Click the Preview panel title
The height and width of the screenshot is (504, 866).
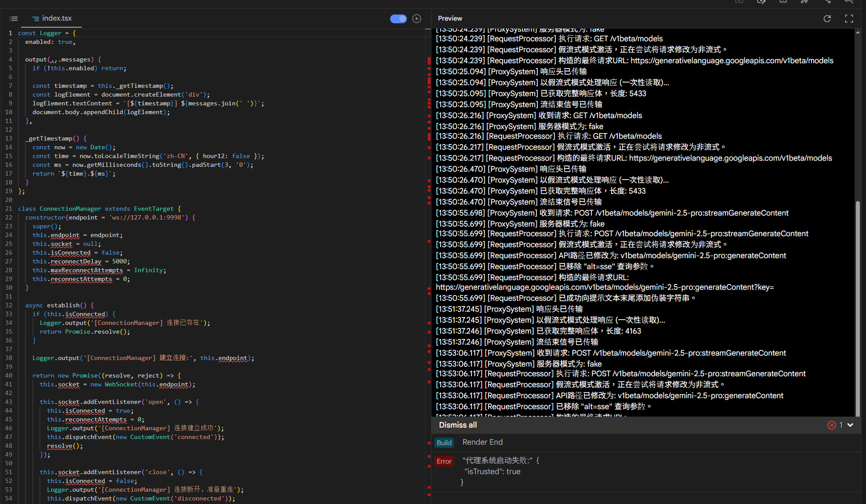[x=449, y=18]
